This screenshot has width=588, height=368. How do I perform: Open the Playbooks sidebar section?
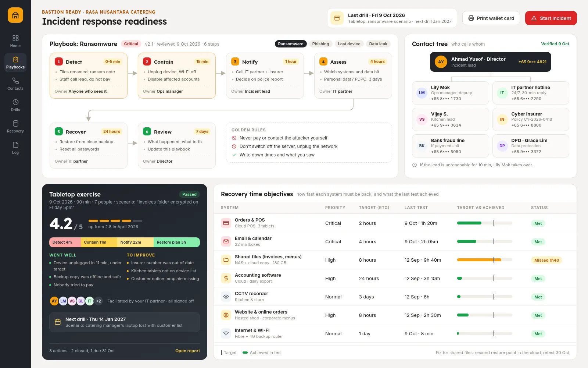click(x=15, y=63)
